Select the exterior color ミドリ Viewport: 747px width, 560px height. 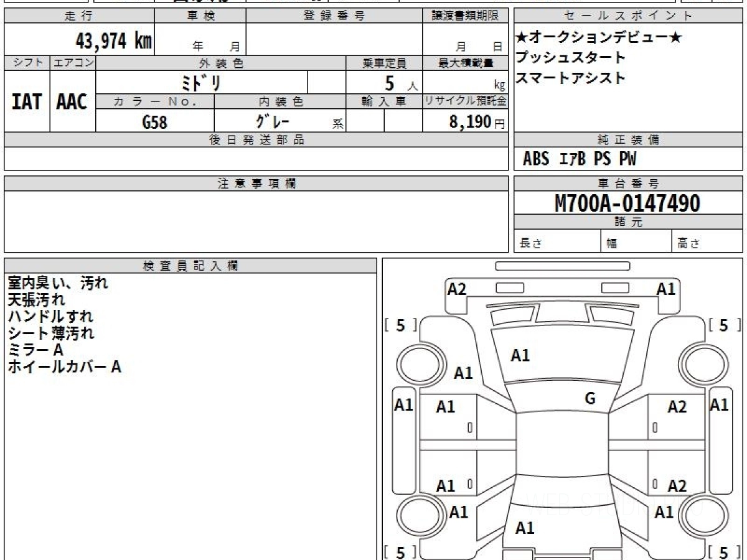click(x=202, y=83)
